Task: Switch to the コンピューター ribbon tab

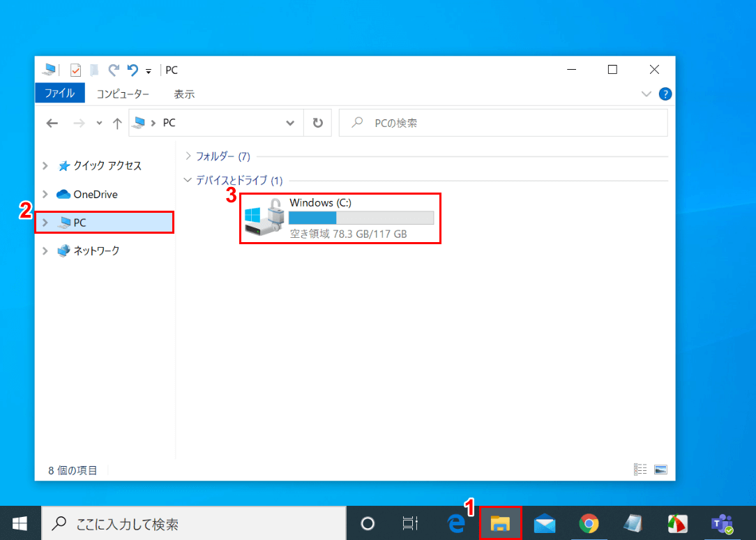Action: pos(123,93)
